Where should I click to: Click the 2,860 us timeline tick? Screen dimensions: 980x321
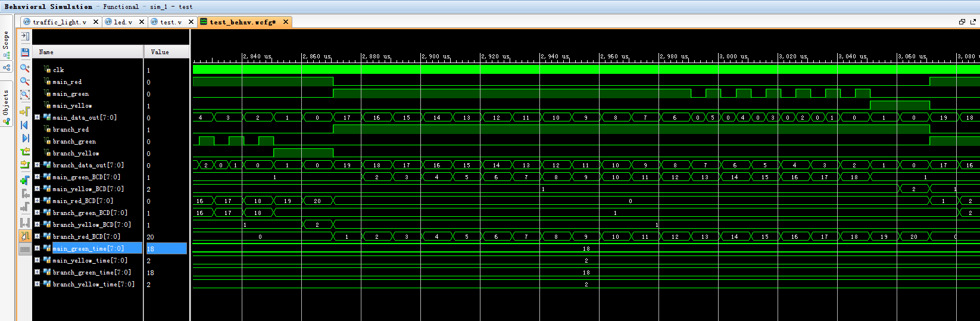click(316, 57)
